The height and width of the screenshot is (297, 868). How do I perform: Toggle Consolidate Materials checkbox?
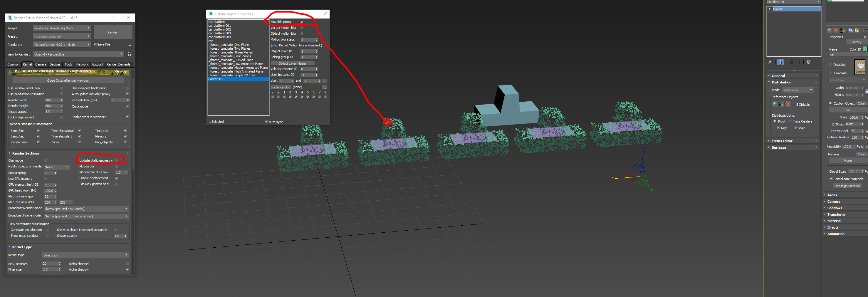pyautogui.click(x=831, y=179)
